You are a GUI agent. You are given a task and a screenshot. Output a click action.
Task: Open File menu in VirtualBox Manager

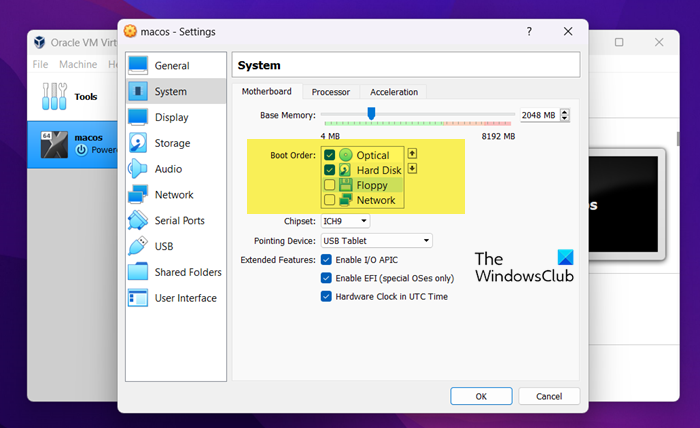tap(40, 64)
